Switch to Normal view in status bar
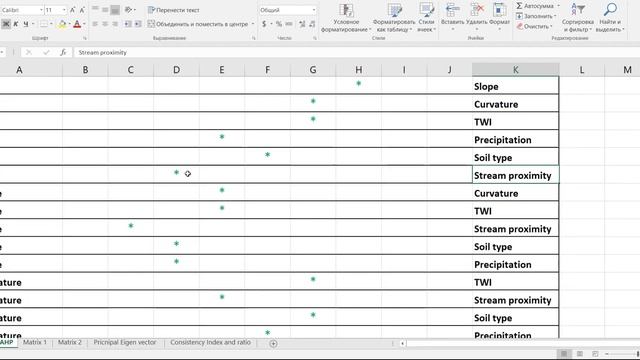Screen dimensions: 640x360 [x=564, y=353]
